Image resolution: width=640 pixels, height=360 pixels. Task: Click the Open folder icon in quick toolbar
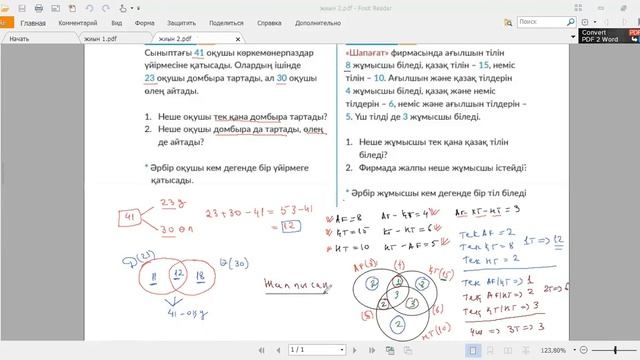click(4, 8)
